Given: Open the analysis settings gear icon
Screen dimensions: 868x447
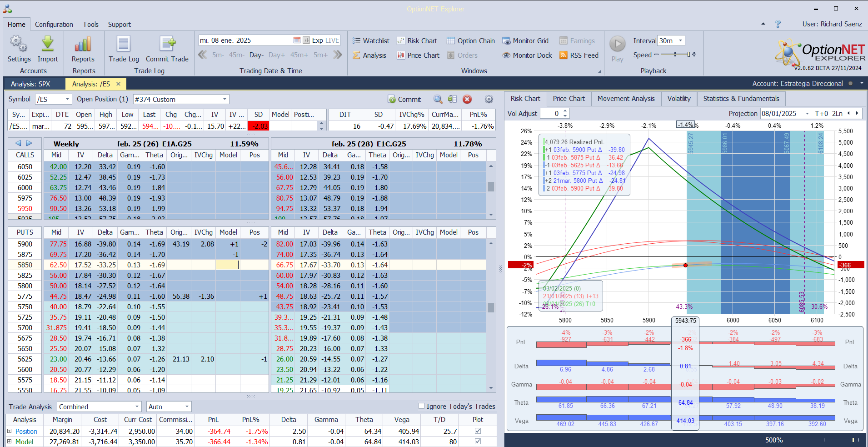Looking at the screenshot, I should [x=489, y=99].
